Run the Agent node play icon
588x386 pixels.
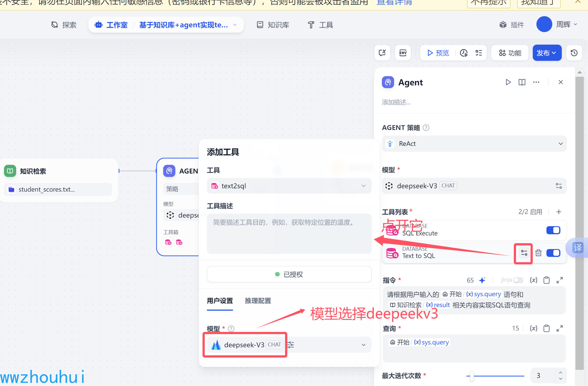pyautogui.click(x=508, y=82)
